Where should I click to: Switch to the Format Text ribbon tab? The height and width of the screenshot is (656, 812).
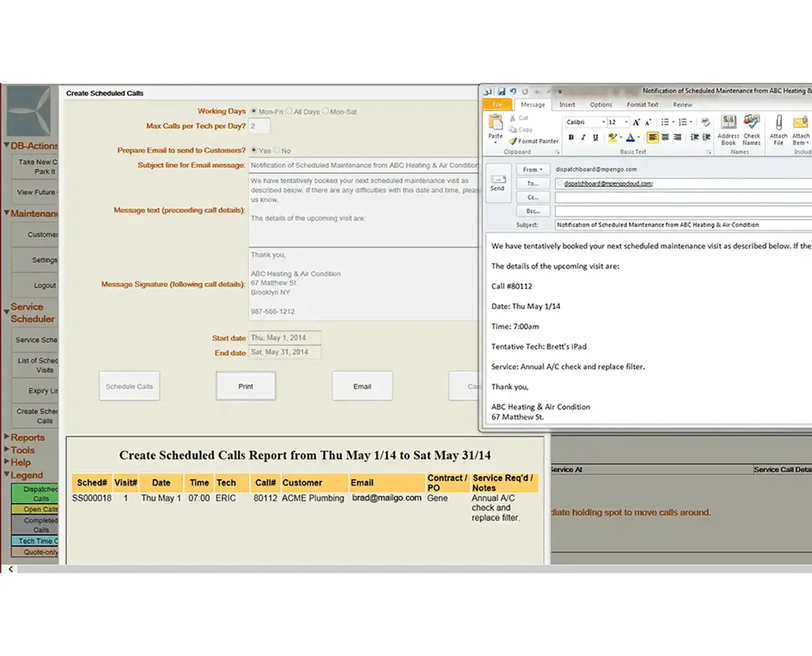coord(642,105)
